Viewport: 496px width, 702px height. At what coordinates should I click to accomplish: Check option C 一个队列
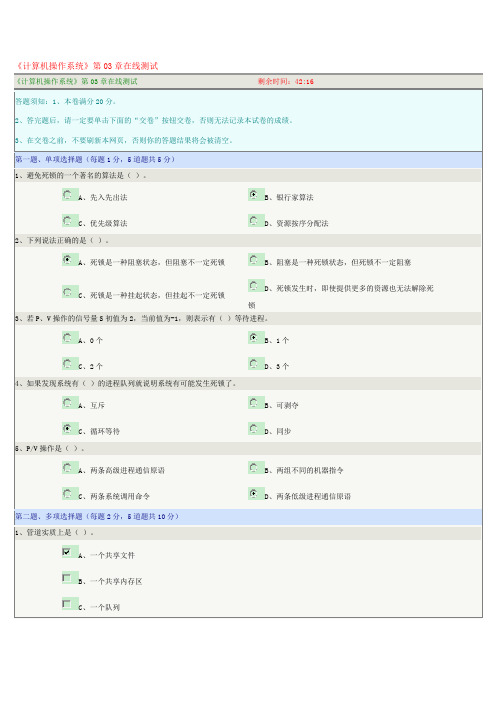(67, 604)
